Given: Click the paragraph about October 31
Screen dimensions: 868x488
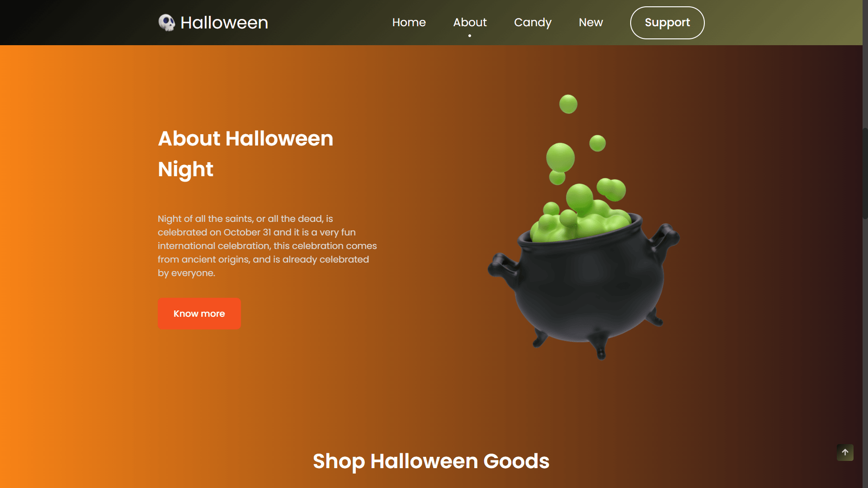Looking at the screenshot, I should point(267,246).
